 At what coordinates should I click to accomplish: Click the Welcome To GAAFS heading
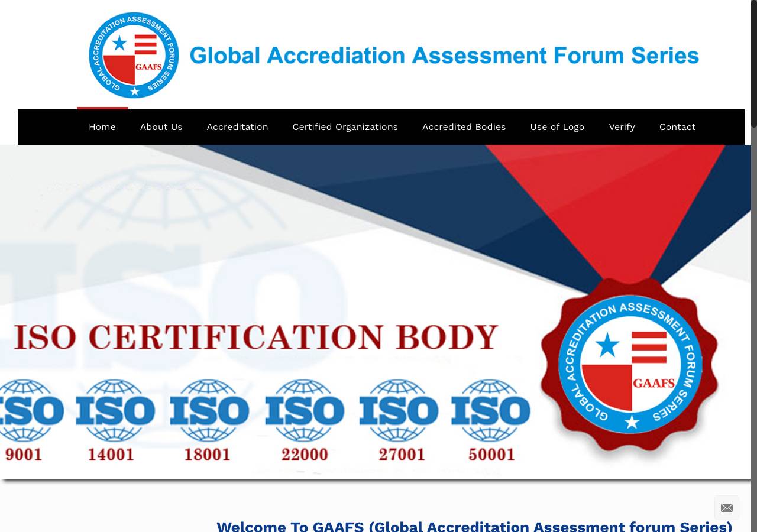[474, 527]
